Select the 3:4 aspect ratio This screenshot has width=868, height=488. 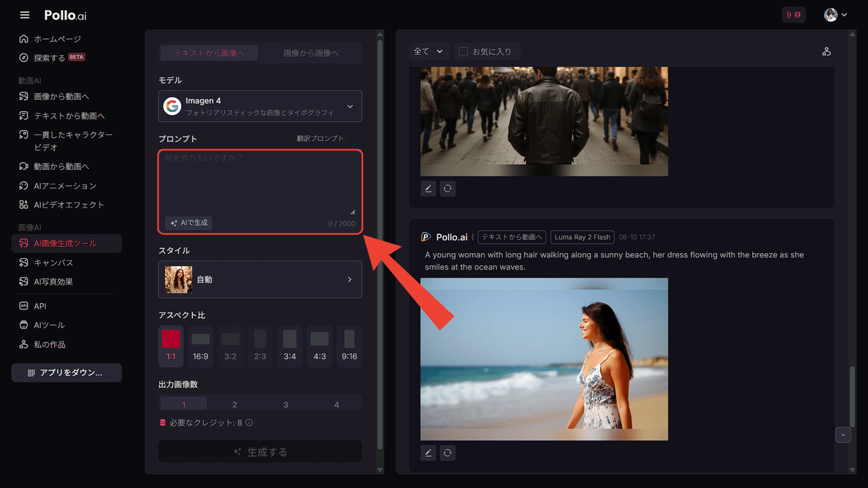point(290,345)
